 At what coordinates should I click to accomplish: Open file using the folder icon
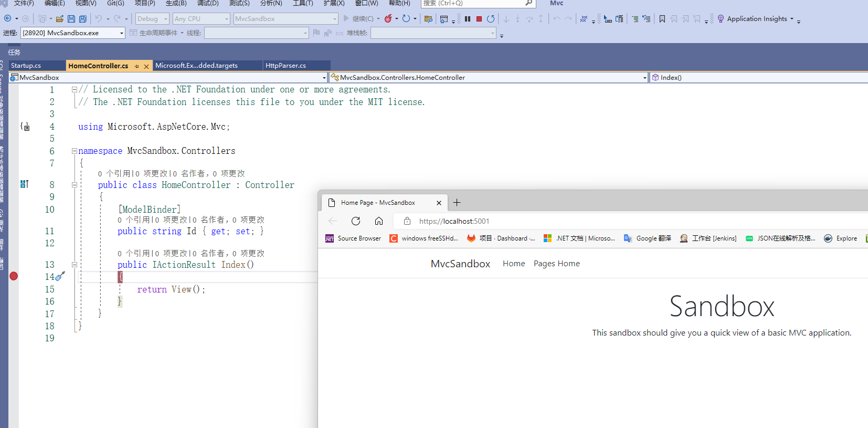[x=60, y=19]
